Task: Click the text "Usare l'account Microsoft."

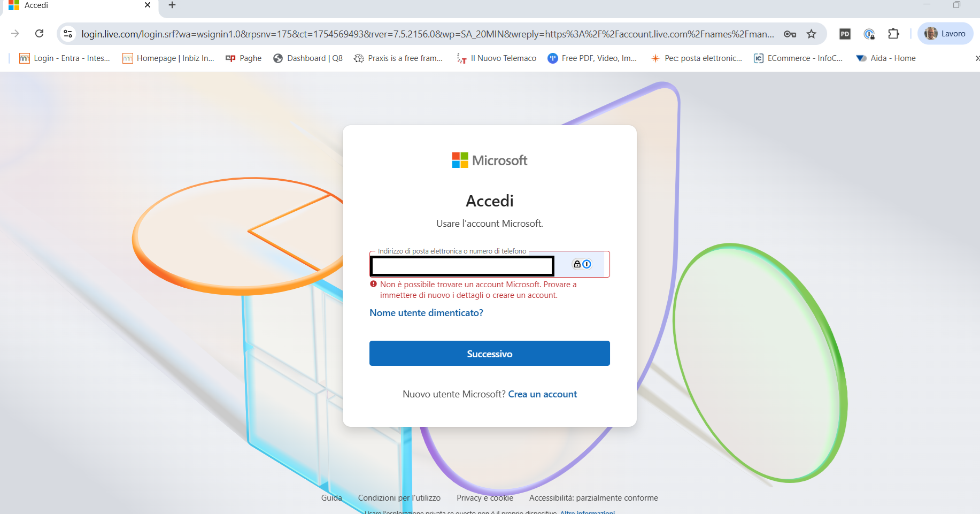Action: 489,224
